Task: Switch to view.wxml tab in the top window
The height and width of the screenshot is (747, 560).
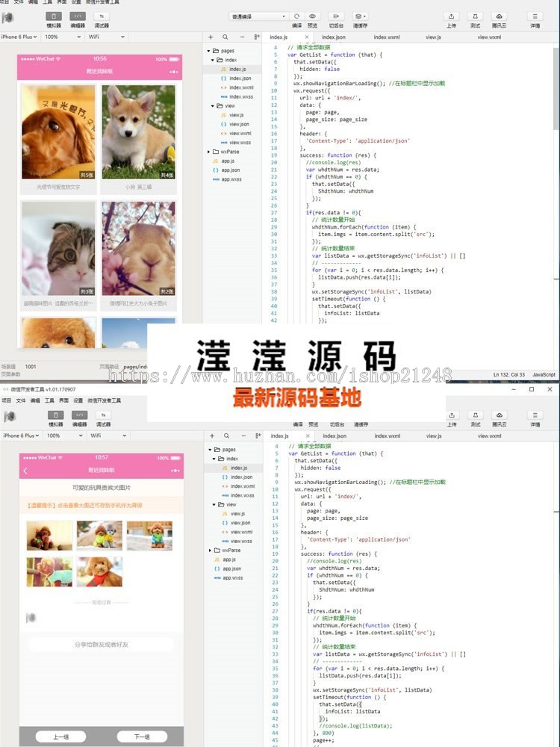Action: pyautogui.click(x=489, y=37)
